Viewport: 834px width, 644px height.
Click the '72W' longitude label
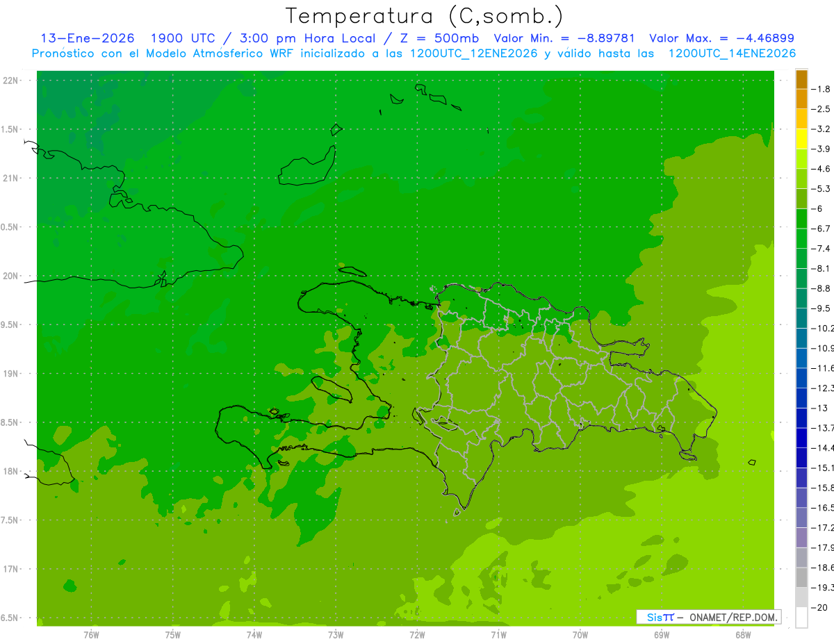(x=417, y=634)
